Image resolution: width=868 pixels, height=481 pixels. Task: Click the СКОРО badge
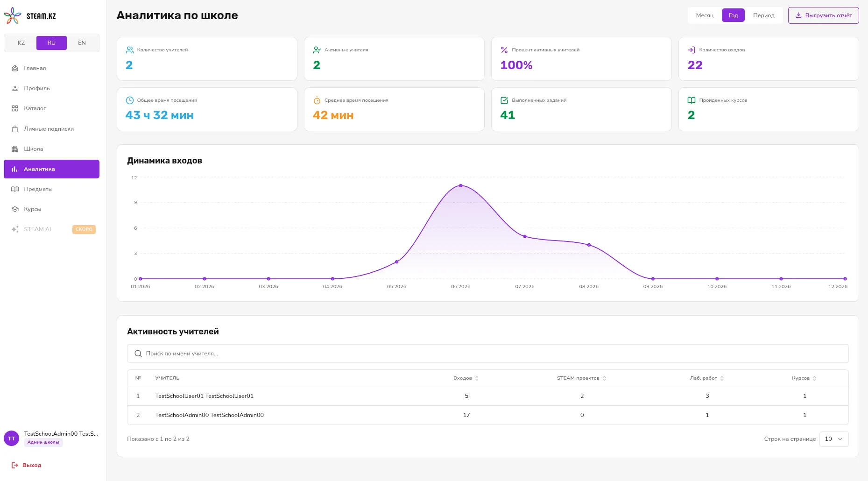84,229
